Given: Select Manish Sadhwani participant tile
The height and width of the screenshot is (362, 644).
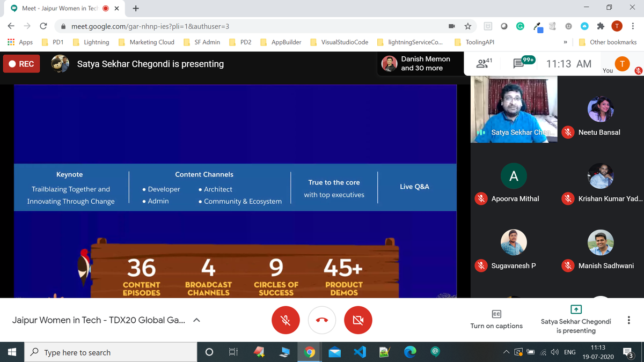Looking at the screenshot, I should (x=601, y=242).
